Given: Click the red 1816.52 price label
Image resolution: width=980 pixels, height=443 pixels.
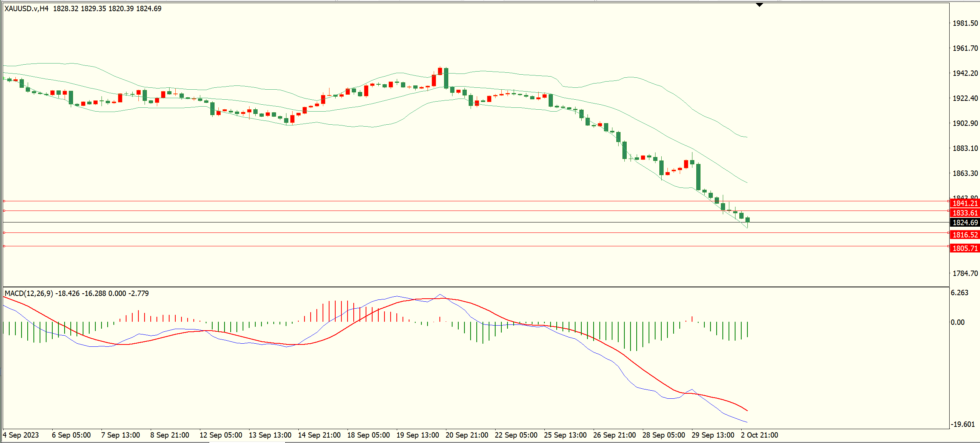Looking at the screenshot, I should tap(965, 235).
